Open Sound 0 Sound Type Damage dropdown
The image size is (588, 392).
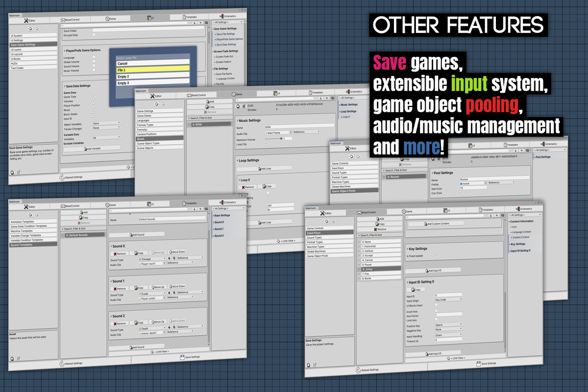click(152, 258)
